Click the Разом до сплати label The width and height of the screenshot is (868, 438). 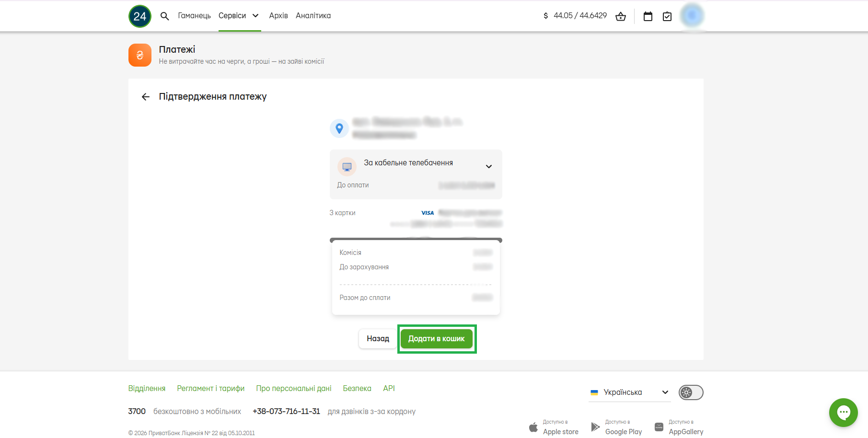click(x=365, y=298)
